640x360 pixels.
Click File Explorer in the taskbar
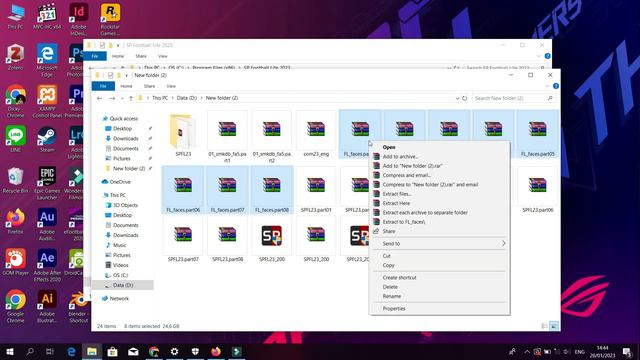92,351
